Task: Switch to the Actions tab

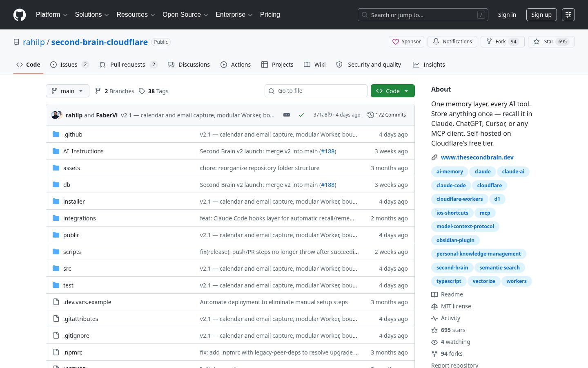Action: pos(236,65)
